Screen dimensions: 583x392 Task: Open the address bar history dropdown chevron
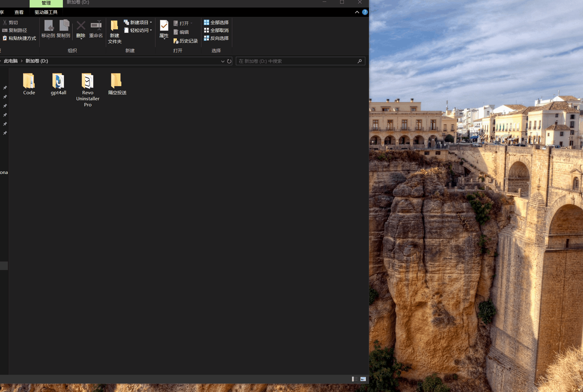tap(223, 61)
